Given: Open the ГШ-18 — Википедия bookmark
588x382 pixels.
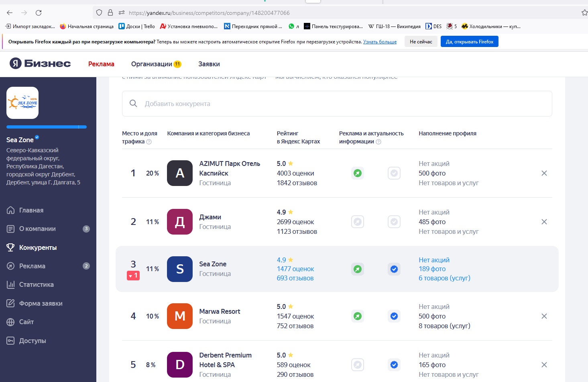Looking at the screenshot, I should [x=394, y=27].
